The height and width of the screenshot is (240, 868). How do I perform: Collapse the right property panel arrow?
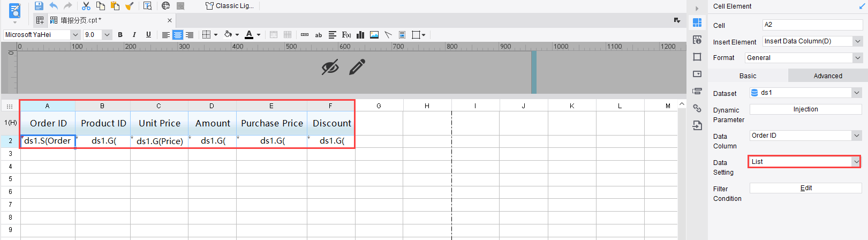click(x=697, y=9)
